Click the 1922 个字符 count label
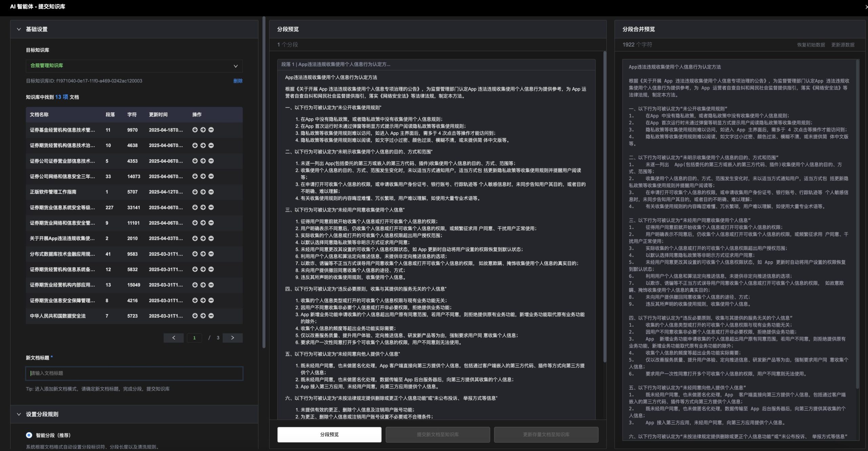 coord(637,45)
